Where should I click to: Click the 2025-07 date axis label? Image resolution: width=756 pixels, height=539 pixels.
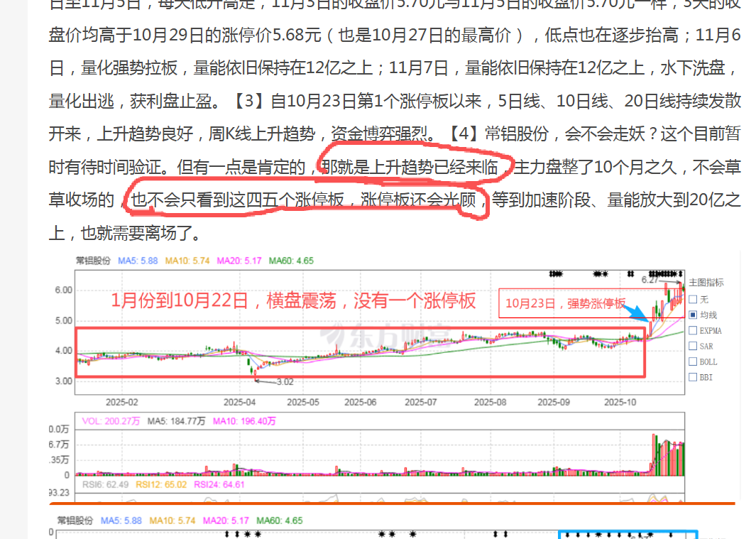coord(420,402)
